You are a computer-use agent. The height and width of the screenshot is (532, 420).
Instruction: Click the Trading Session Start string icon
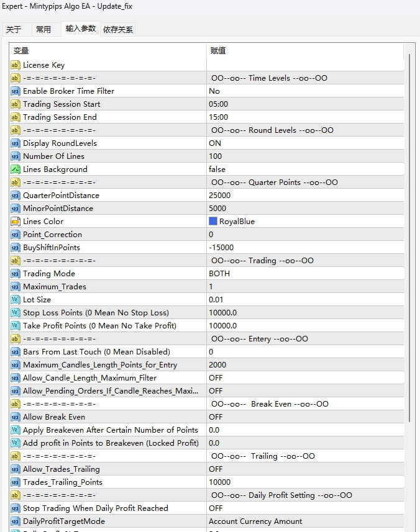coord(16,104)
